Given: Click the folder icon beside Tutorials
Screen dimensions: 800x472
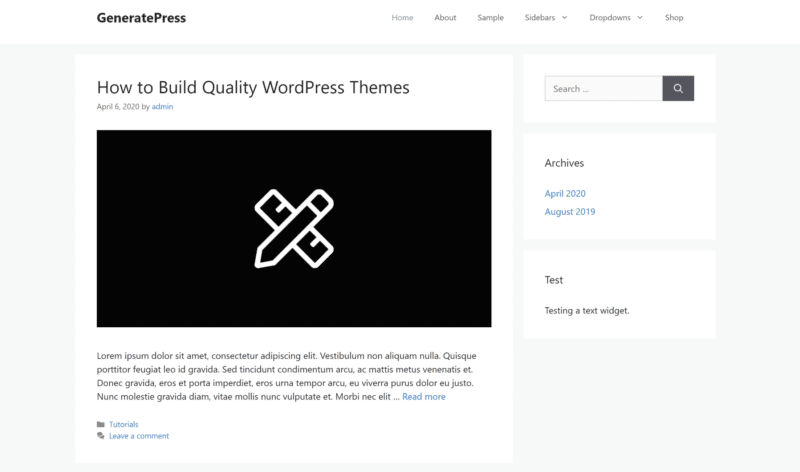Looking at the screenshot, I should [x=101, y=425].
